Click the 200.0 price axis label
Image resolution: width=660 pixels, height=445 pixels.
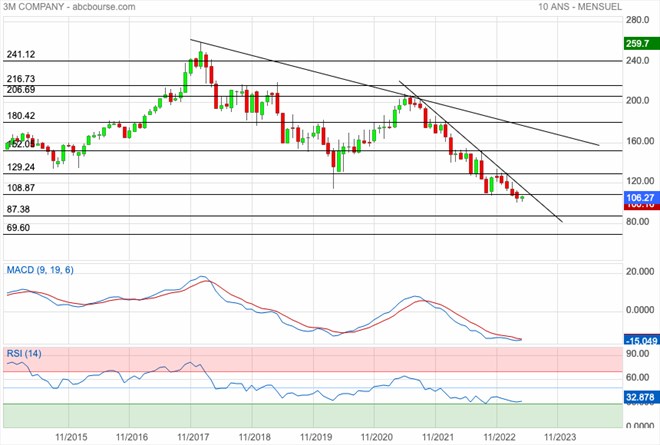tap(637, 101)
